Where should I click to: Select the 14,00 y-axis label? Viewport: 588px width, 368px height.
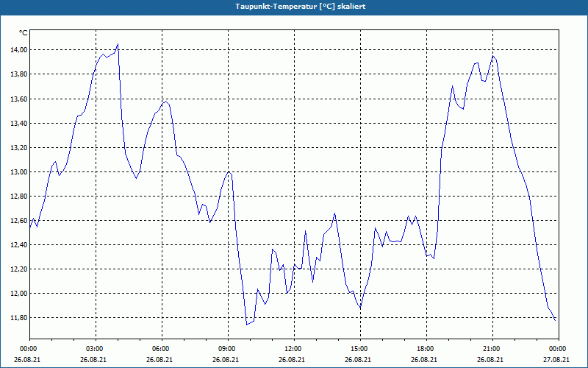coord(18,50)
